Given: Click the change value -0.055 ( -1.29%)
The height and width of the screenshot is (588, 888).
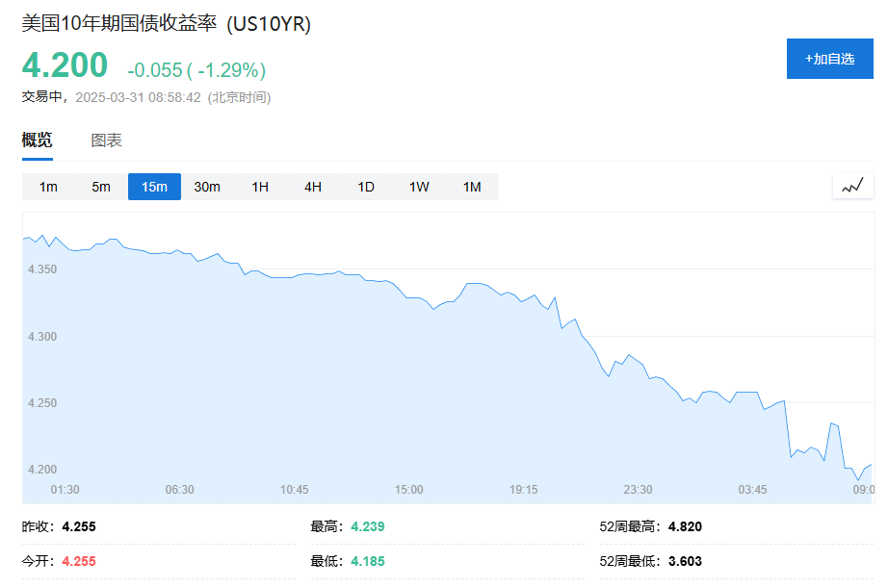Looking at the screenshot, I should point(196,70).
